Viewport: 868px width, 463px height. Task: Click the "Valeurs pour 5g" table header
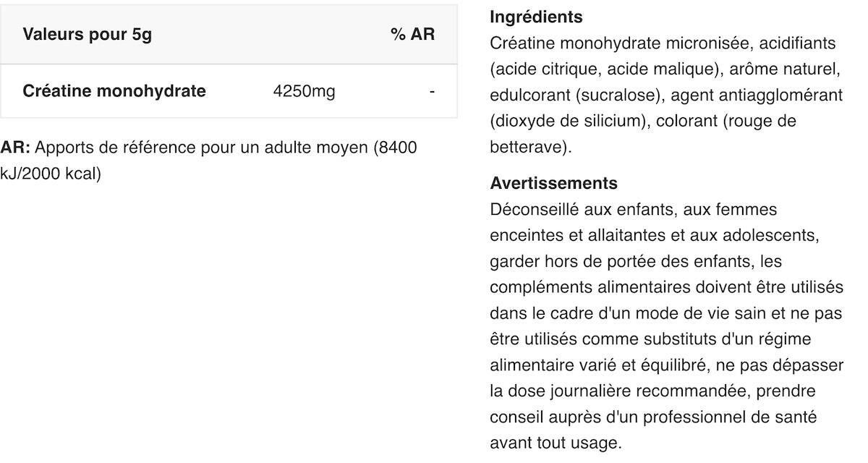88,35
